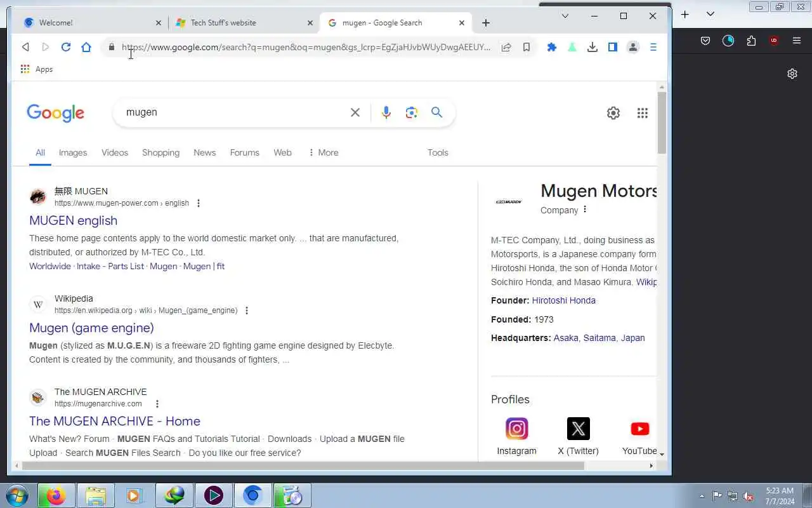Screen dimensions: 812x508
Task: Click the address bar URL
Action: pos(306,47)
